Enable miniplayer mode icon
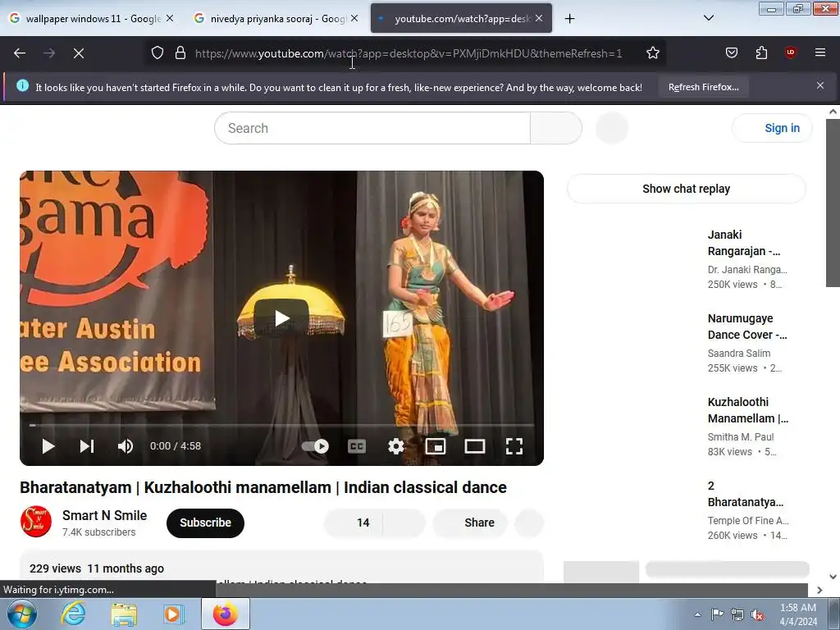Viewport: 840px width, 630px height. 435,446
